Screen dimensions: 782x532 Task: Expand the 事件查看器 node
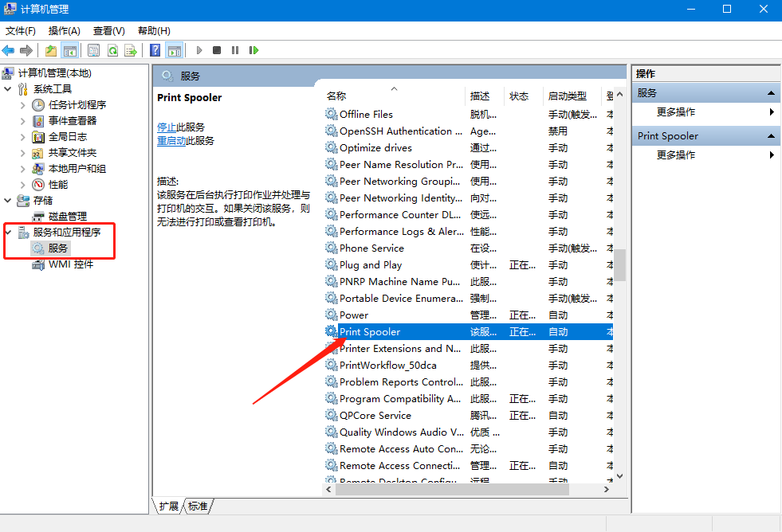(x=23, y=121)
